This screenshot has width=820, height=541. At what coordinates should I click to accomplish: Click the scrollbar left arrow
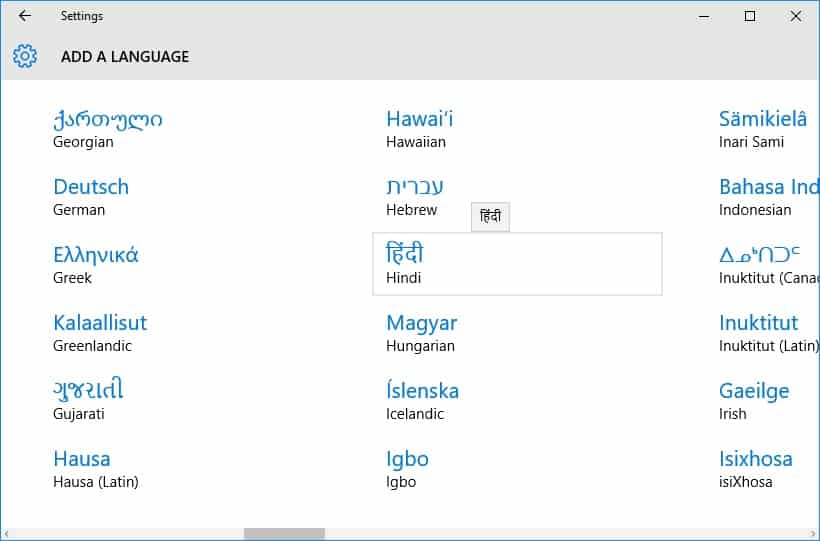pyautogui.click(x=6, y=534)
